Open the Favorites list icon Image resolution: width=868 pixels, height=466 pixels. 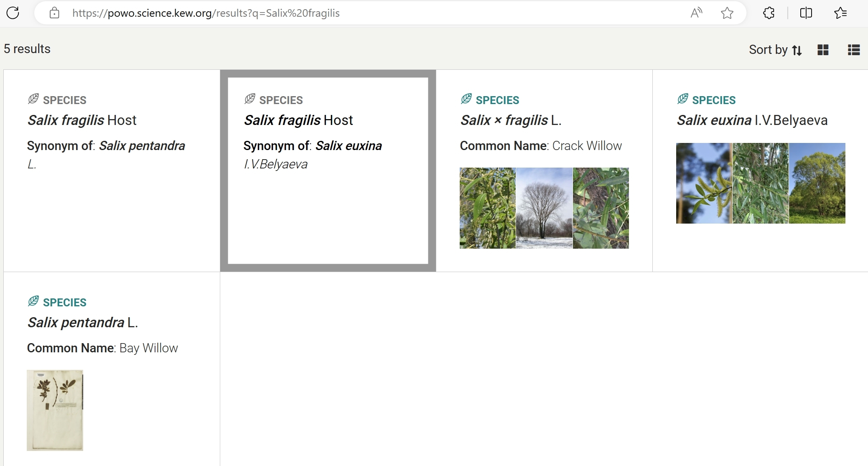(840, 13)
